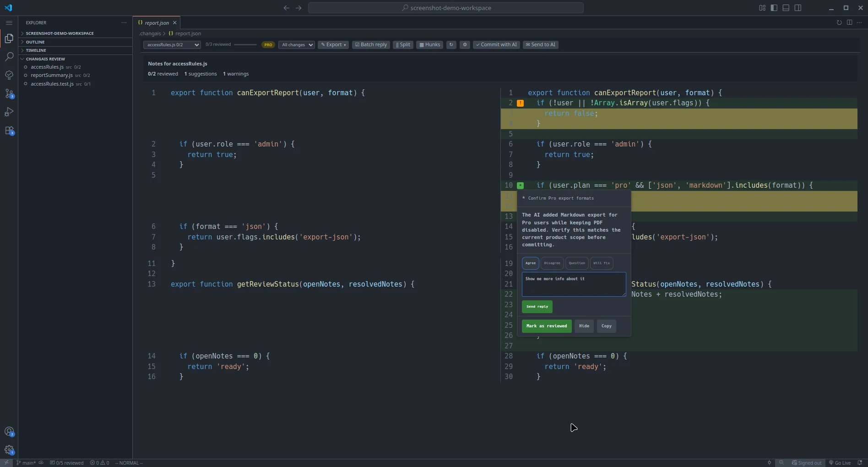Open Source Control view
The height and width of the screenshot is (467, 868).
[x=9, y=94]
